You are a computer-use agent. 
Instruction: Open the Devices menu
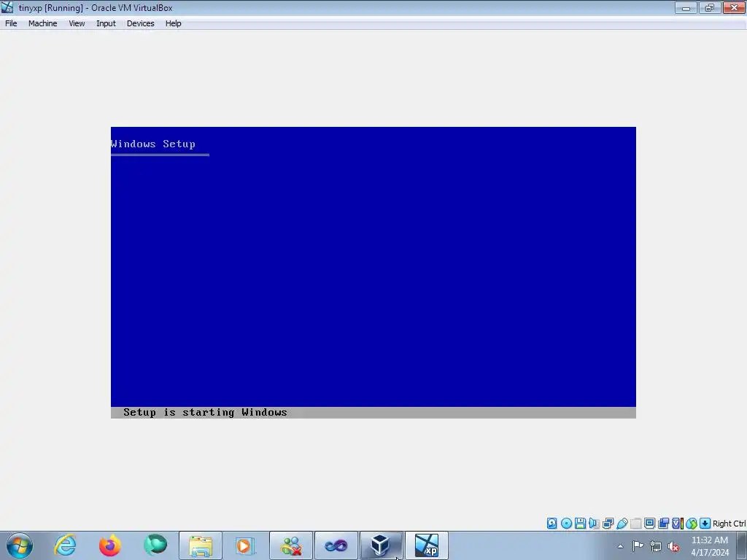click(x=140, y=23)
